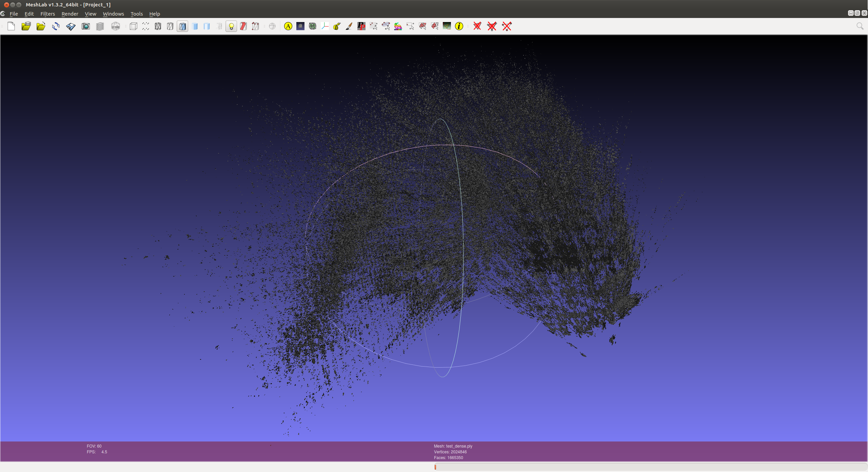This screenshot has height=472, width=868.
Task: Open the Render menu
Action: (70, 14)
